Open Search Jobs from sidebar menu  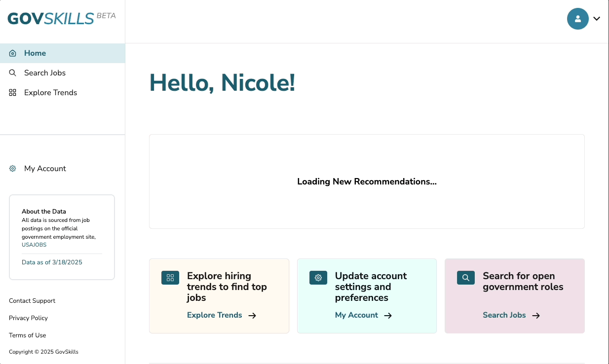45,73
